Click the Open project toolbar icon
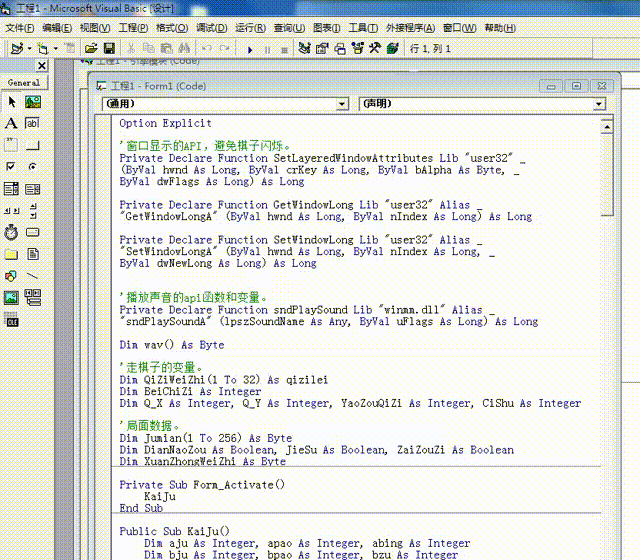The image size is (640, 560). (89, 48)
